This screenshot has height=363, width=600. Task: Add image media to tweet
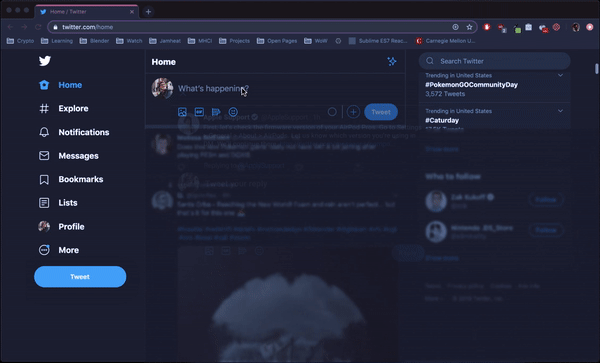(183, 112)
